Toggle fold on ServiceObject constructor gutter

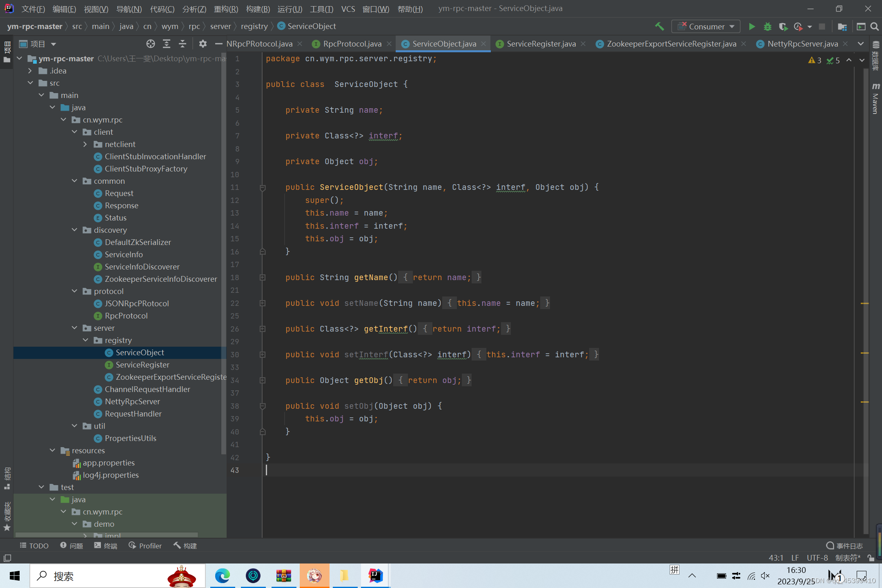tap(263, 187)
